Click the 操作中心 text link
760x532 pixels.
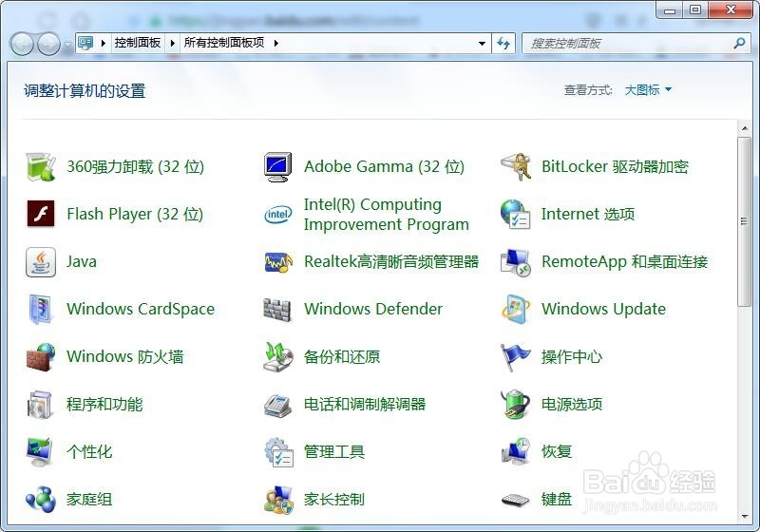(x=572, y=356)
